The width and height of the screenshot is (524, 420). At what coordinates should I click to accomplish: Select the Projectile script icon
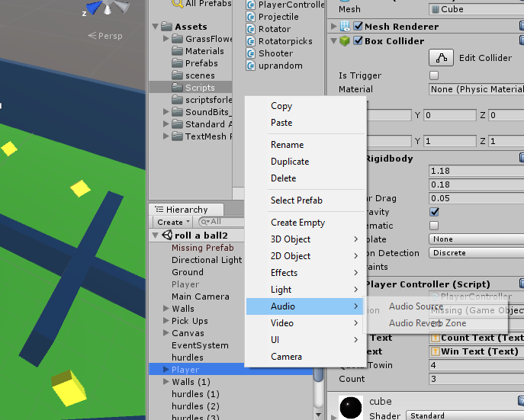click(x=250, y=17)
